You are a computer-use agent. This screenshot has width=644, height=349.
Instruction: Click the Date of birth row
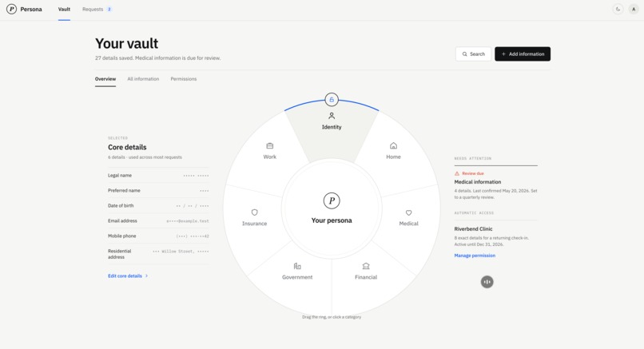pos(158,206)
